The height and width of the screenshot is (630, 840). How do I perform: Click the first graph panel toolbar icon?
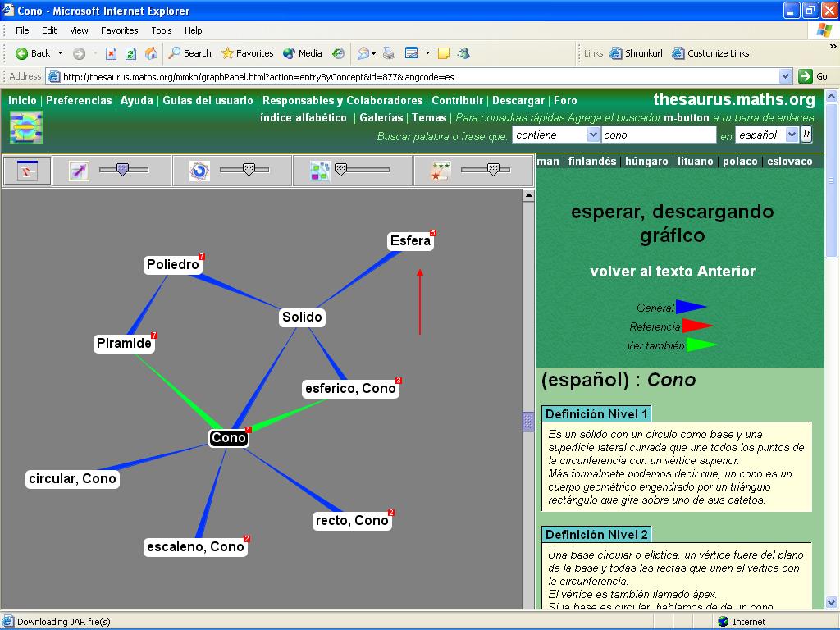click(28, 171)
